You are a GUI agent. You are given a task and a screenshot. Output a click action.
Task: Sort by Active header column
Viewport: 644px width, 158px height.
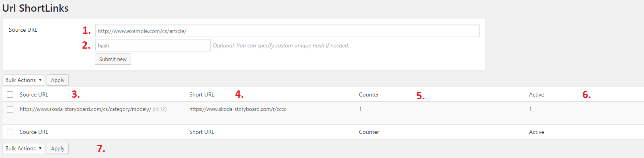point(537,94)
